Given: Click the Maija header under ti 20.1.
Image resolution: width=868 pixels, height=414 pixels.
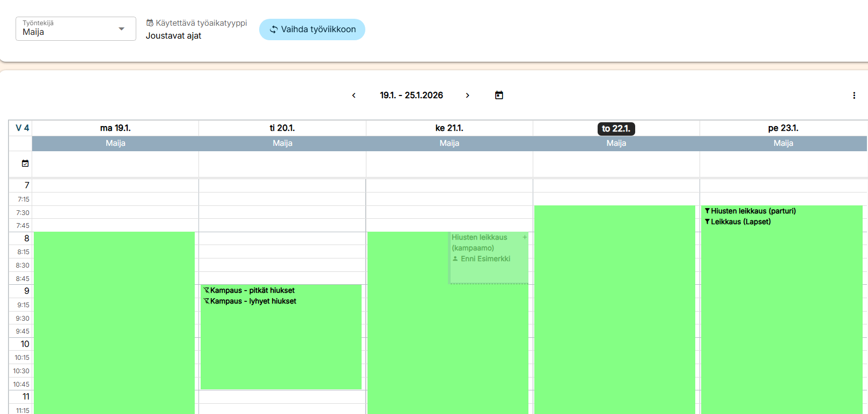Looking at the screenshot, I should pos(282,143).
